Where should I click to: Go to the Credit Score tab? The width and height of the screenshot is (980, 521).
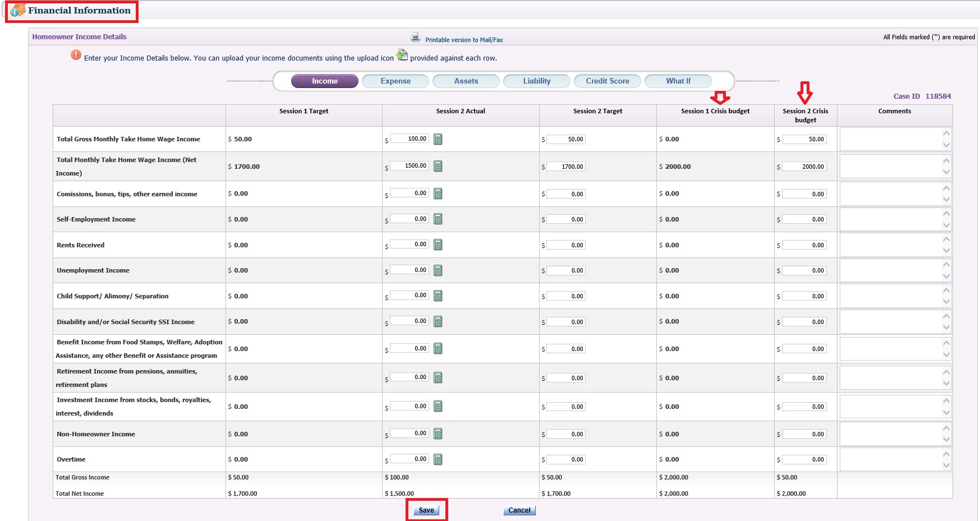click(x=608, y=81)
